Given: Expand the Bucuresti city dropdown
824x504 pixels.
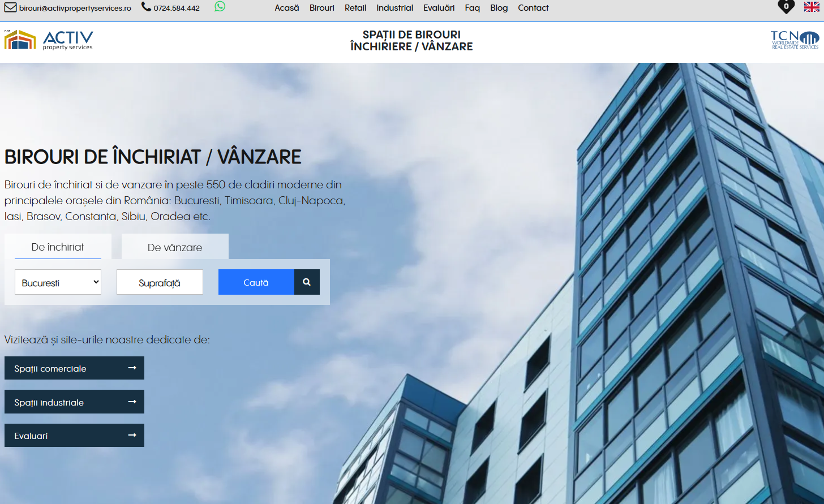Looking at the screenshot, I should tap(58, 282).
